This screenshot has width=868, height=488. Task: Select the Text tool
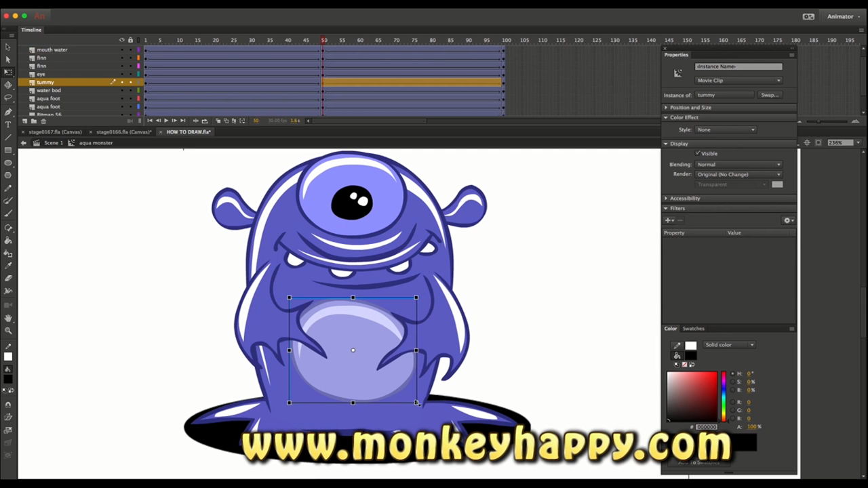(8, 125)
